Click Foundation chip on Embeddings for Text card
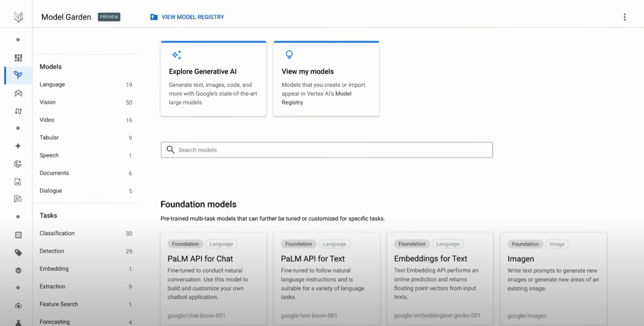This screenshot has width=644, height=326. click(x=412, y=244)
